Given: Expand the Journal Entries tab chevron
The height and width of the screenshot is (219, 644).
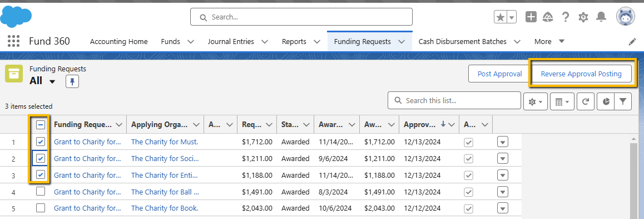Looking at the screenshot, I should [x=265, y=42].
